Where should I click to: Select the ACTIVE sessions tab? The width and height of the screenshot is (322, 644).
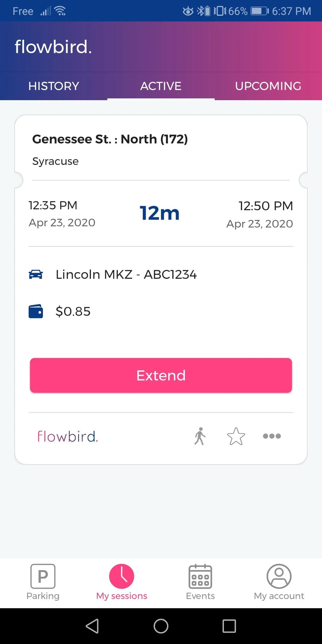(x=161, y=86)
